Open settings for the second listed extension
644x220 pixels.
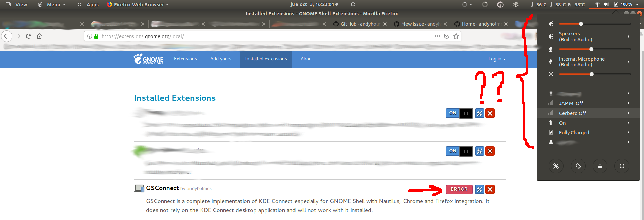(480, 151)
